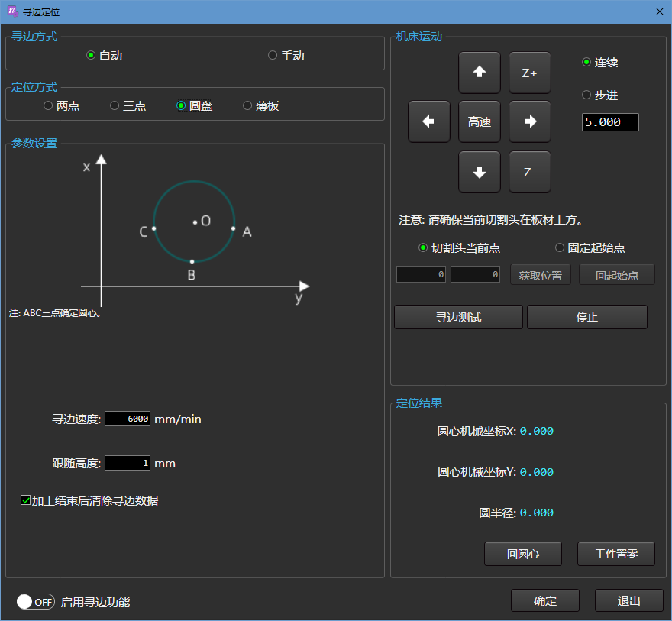The width and height of the screenshot is (672, 621).
Task: Jog the machine with the right arrow button
Action: pyautogui.click(x=530, y=121)
